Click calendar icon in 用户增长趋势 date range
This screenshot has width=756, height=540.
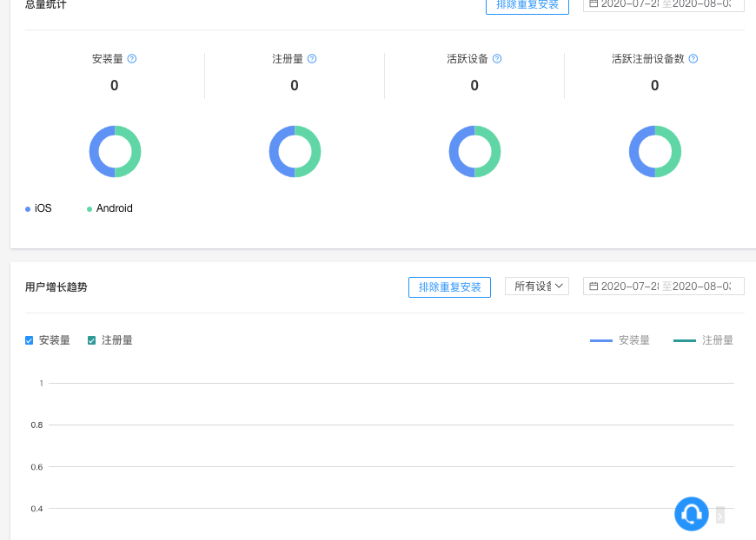click(594, 286)
